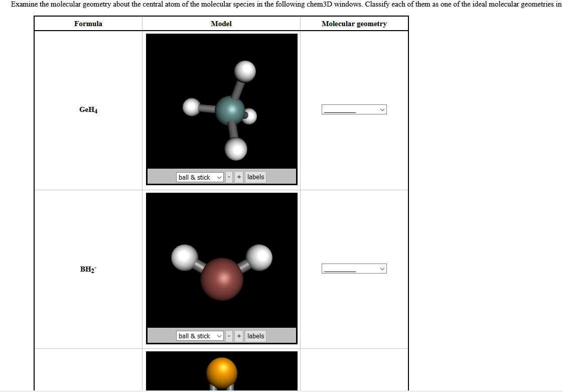Zoom out using the - control in GeH4 viewer
Viewport: 563px width, 392px height.
click(229, 177)
